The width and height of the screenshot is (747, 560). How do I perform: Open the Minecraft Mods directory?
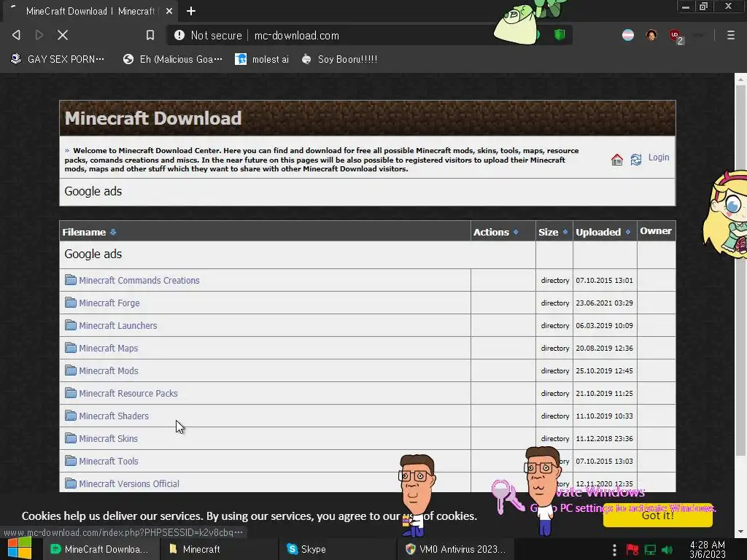[109, 371]
